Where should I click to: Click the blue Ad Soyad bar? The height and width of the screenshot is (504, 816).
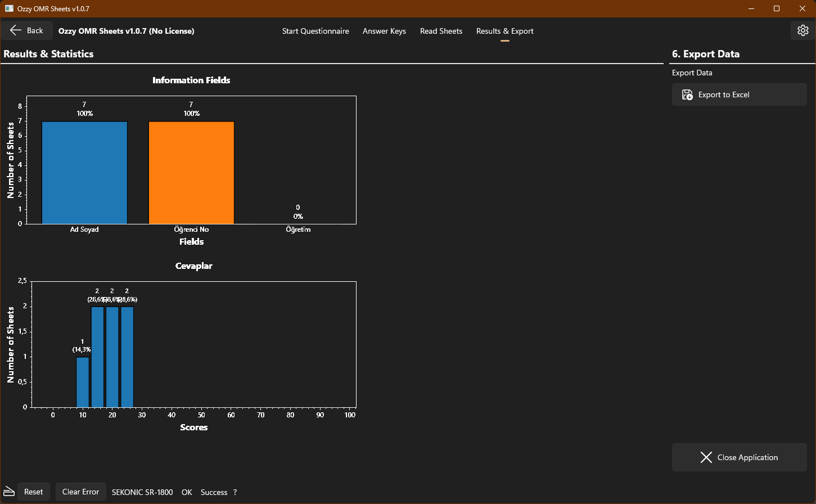click(x=84, y=172)
